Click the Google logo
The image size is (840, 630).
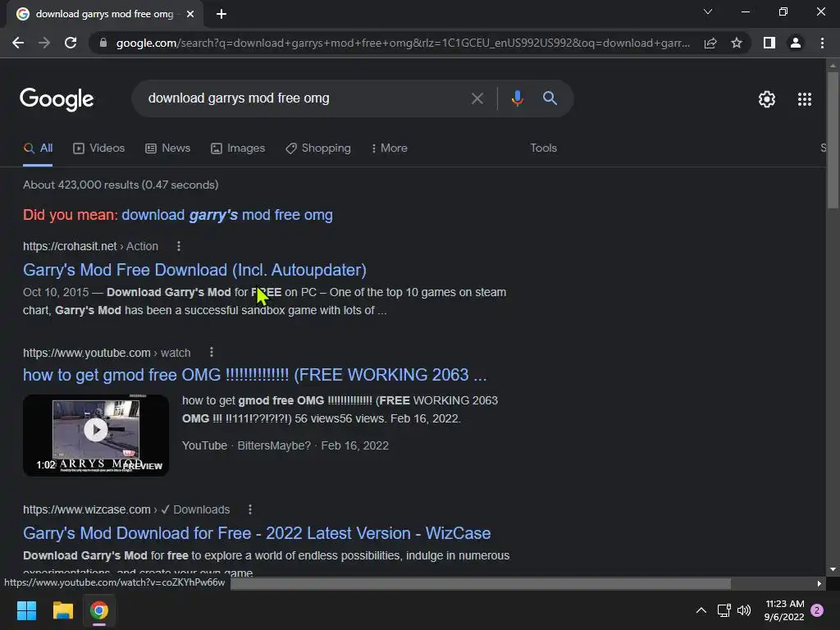coord(57,99)
